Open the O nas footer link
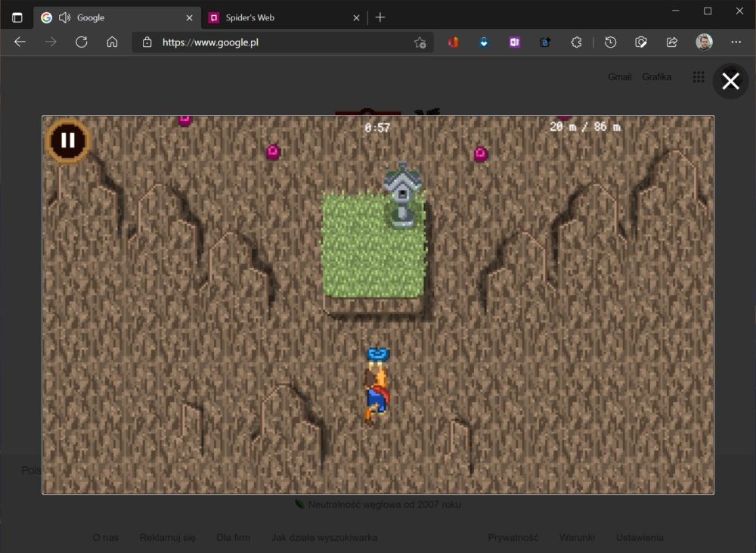The width and height of the screenshot is (756, 553). (x=106, y=538)
